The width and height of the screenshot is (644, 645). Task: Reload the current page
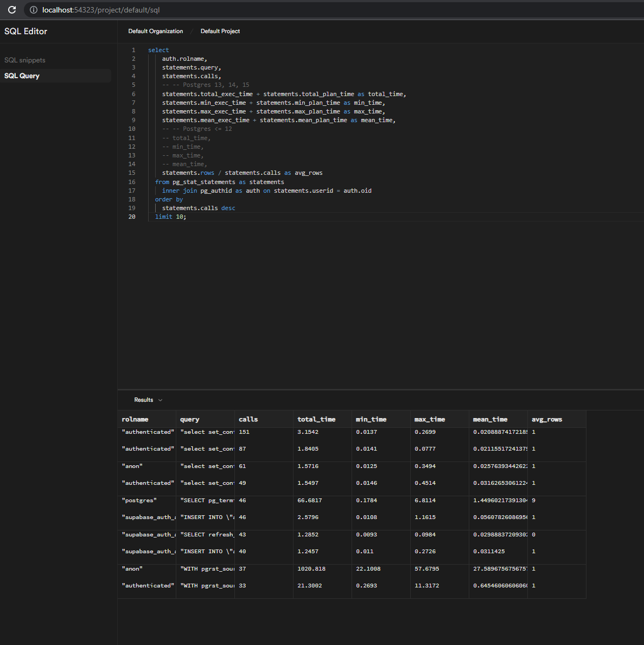pyautogui.click(x=11, y=9)
